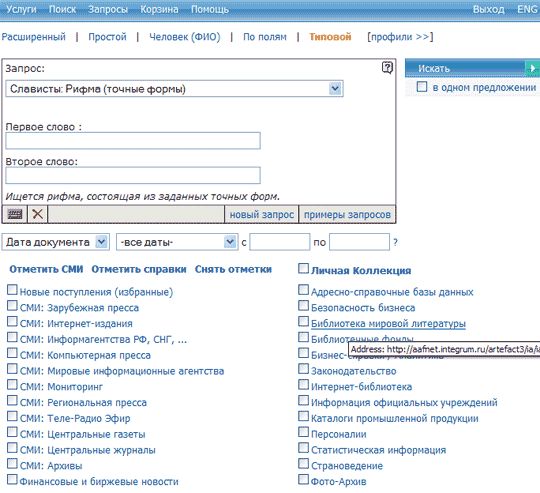
Task: Open the 'Дата документа' dropdown
Action: tap(101, 242)
